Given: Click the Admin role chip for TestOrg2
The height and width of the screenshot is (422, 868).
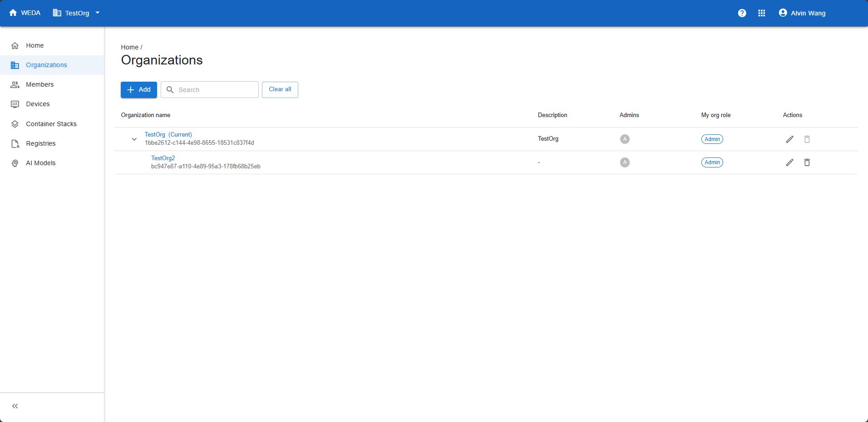Looking at the screenshot, I should click(x=712, y=162).
